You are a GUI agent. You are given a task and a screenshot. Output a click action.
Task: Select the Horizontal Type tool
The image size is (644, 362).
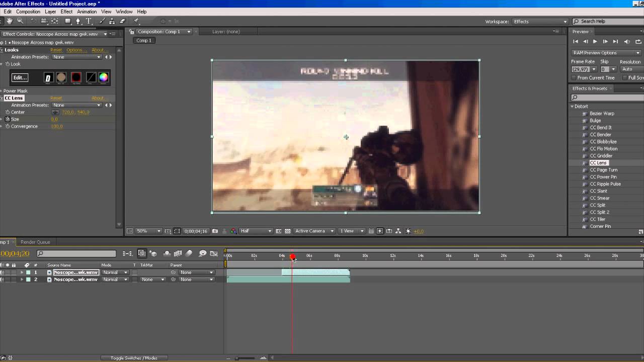[x=89, y=21]
